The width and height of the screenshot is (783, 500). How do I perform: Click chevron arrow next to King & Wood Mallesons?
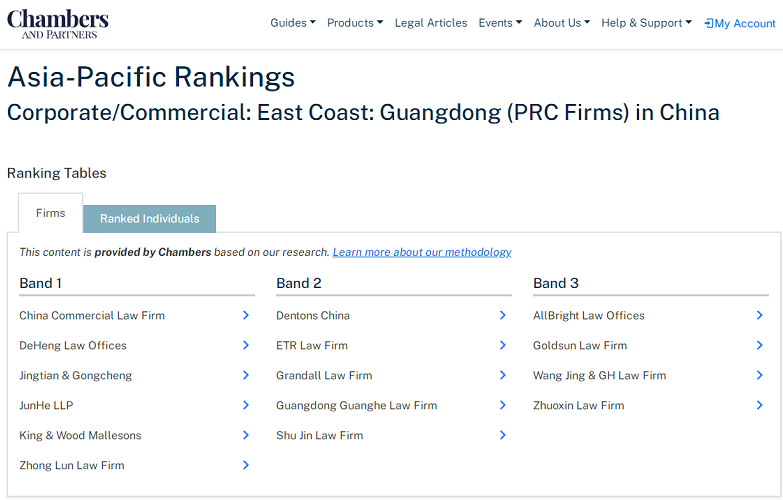246,435
